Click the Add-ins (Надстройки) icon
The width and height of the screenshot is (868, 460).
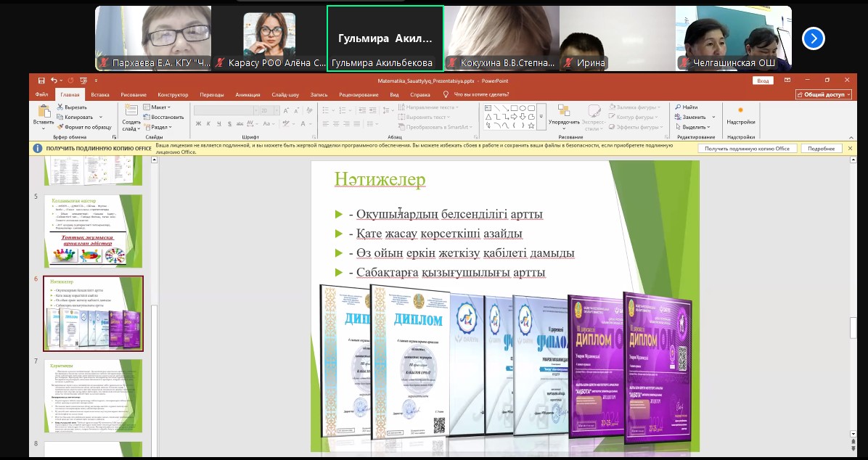tap(740, 111)
